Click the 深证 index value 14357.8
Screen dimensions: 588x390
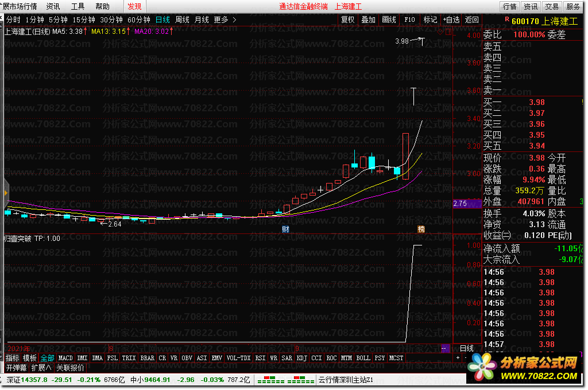tap(34, 380)
